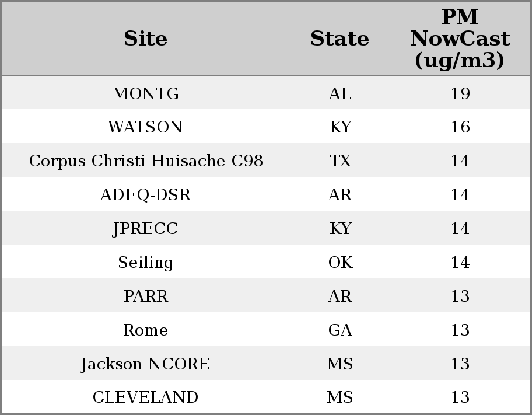Select the CLEVELAND site cell

coord(146,397)
